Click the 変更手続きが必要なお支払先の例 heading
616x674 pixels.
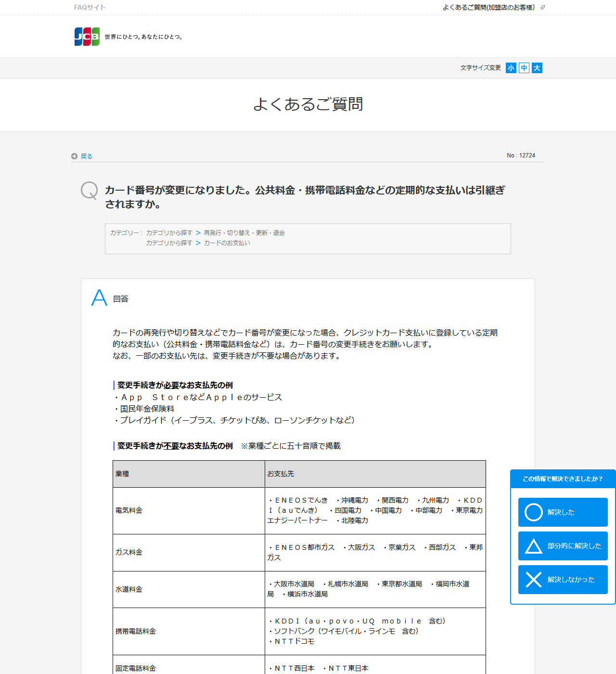coord(175,385)
